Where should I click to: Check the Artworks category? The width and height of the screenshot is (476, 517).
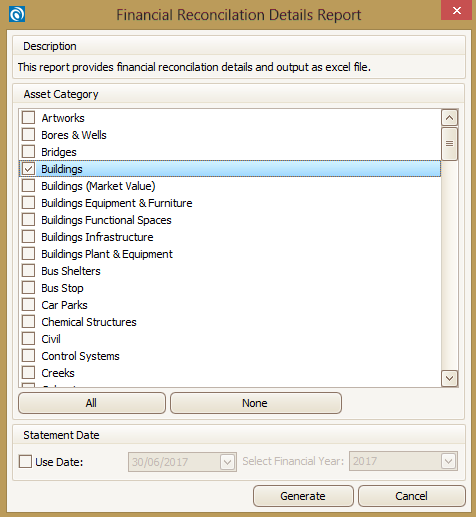pyautogui.click(x=29, y=118)
